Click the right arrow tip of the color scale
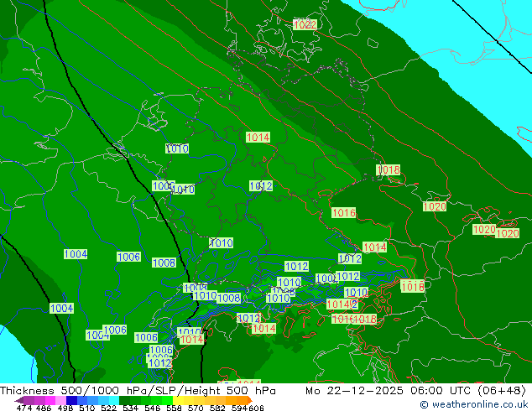532x411 pixels. [x=251, y=401]
